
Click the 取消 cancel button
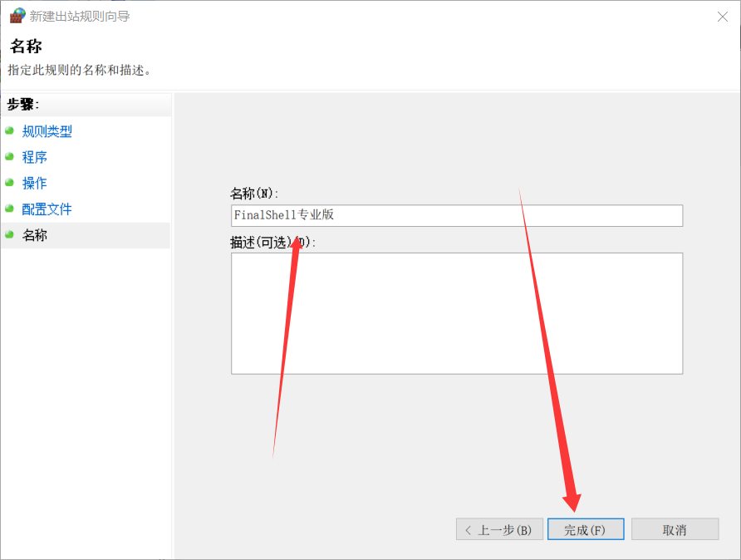pos(675,529)
